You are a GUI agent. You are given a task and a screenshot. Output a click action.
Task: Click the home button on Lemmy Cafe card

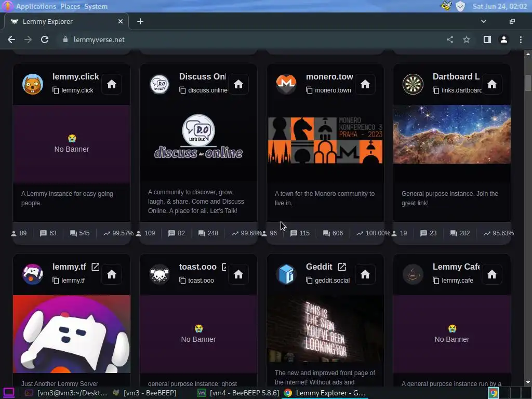coord(492,274)
